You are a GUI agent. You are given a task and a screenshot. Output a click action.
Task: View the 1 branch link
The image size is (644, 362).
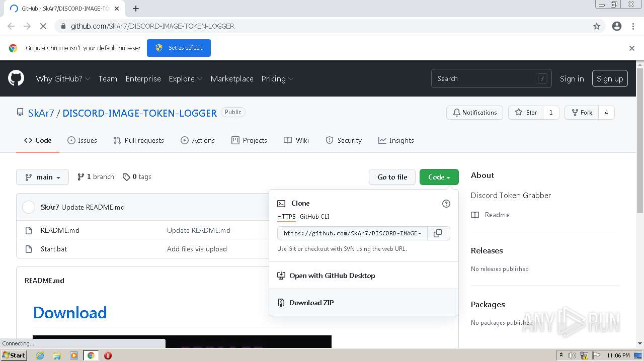96,177
